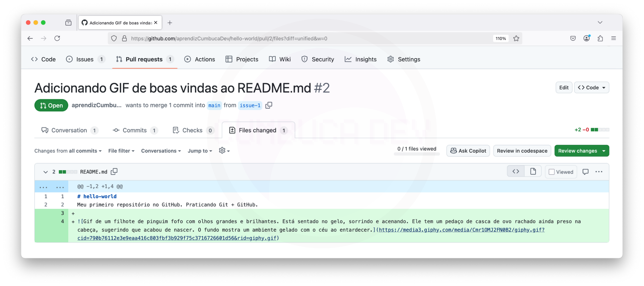
Task: Open the File filter dropdown
Action: pos(121,151)
